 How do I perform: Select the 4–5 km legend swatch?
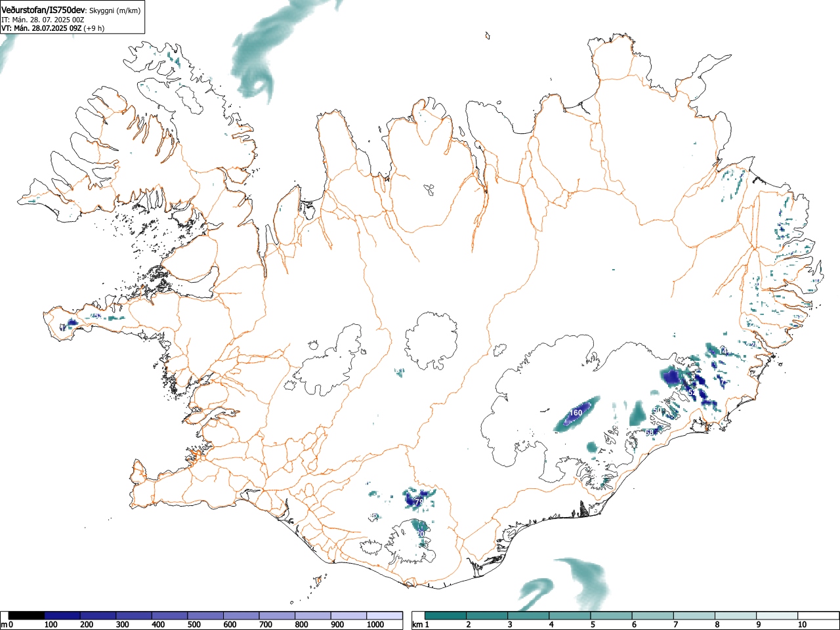pyautogui.click(x=570, y=616)
